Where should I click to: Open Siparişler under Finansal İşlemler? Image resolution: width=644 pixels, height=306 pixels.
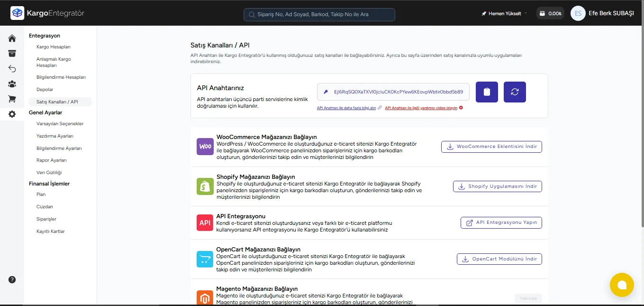click(46, 219)
